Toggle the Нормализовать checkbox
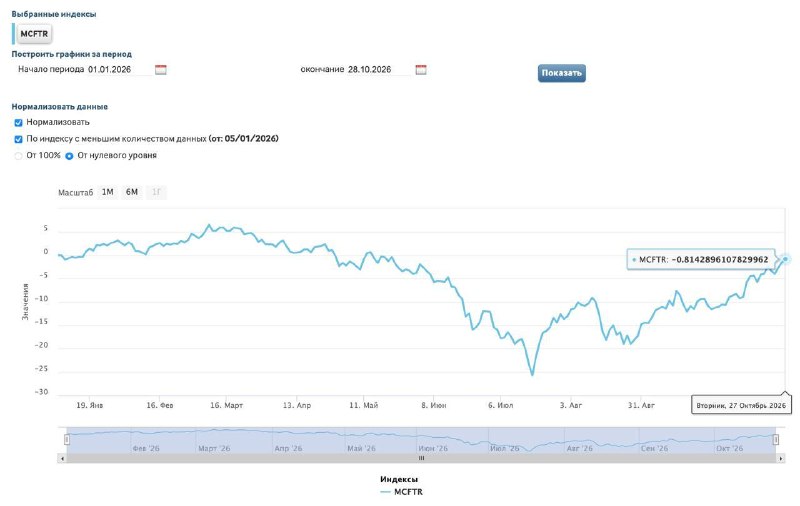This screenshot has width=800, height=506. click(18, 122)
